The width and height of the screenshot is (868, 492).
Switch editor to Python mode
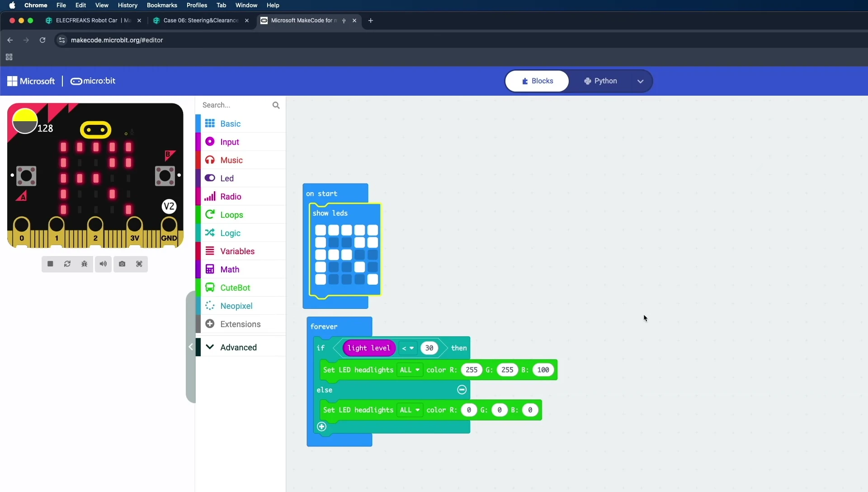pos(604,80)
